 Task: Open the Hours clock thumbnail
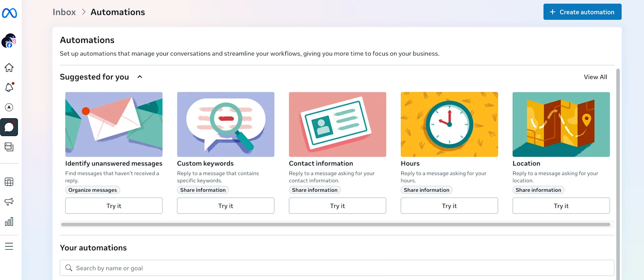coord(449,124)
